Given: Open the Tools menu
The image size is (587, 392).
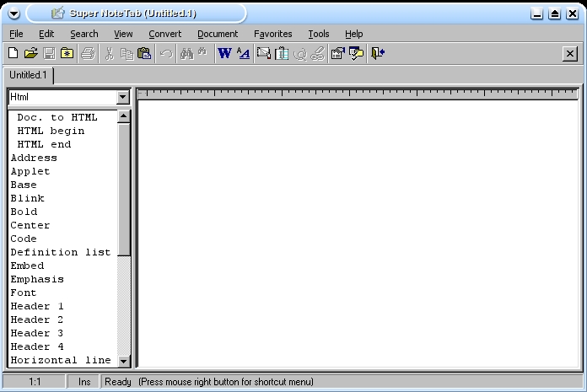Looking at the screenshot, I should pyautogui.click(x=319, y=34).
